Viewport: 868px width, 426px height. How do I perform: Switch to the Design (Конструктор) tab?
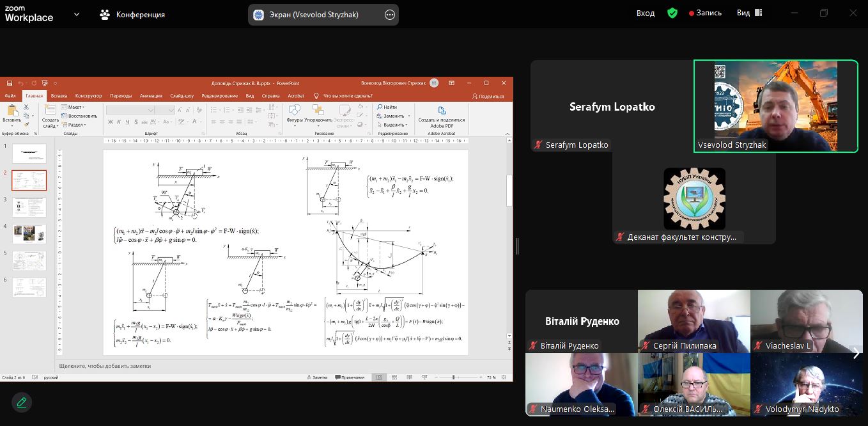(x=88, y=96)
